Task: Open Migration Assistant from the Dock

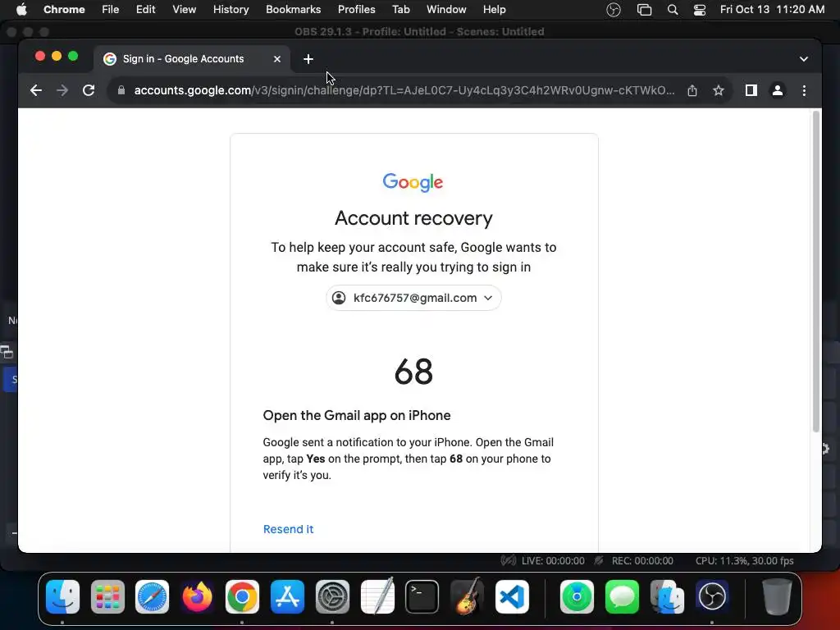Action: coord(667,596)
